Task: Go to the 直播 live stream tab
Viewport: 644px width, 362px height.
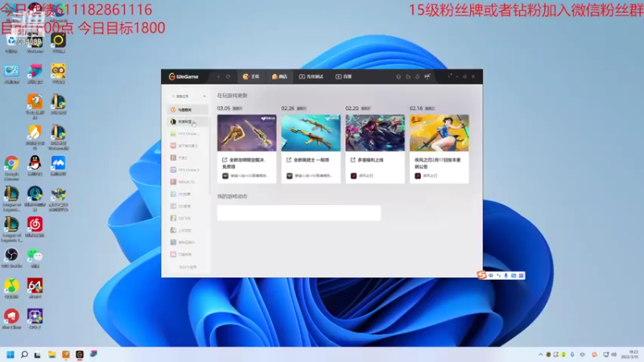Action: pos(344,76)
